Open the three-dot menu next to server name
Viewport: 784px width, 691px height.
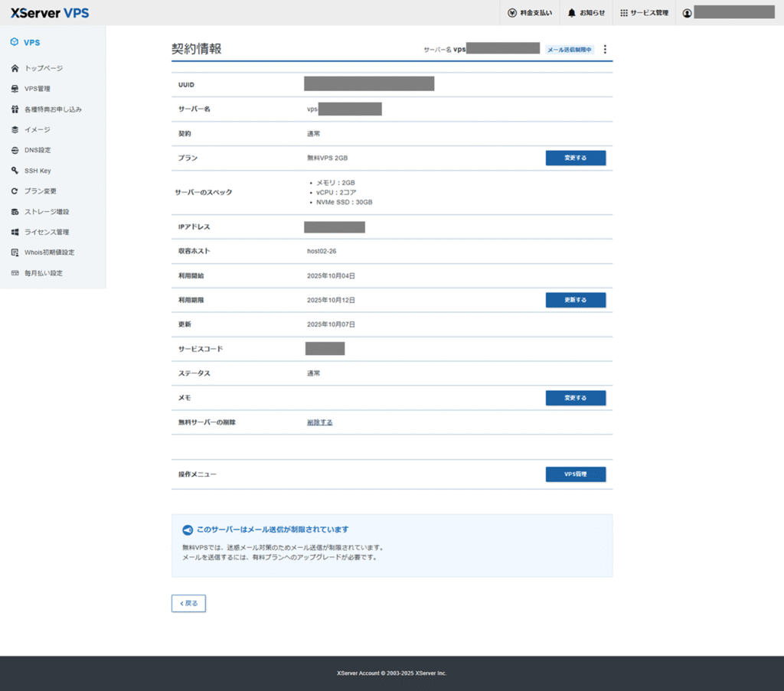[605, 50]
